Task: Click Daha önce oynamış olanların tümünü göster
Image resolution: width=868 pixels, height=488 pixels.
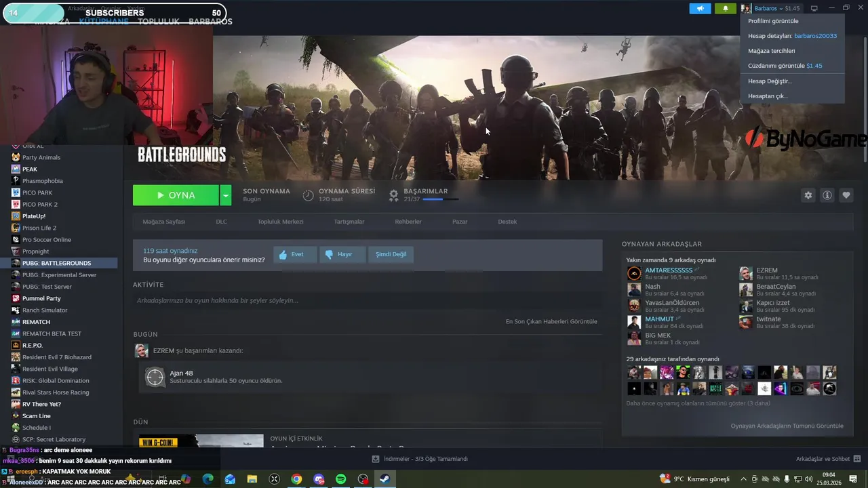Action: coord(698,403)
